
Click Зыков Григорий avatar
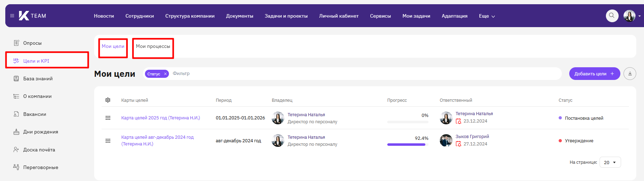click(446, 141)
